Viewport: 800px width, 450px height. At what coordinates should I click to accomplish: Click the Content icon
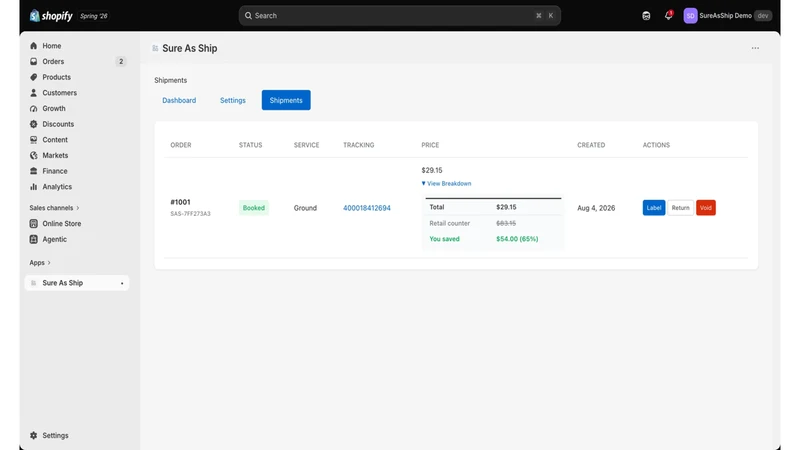click(34, 140)
